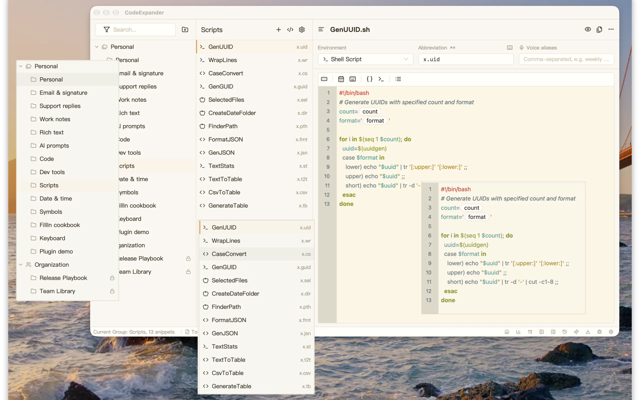Image resolution: width=640 pixels, height=400 pixels.
Task: Click the calendar date icon in editor toolbar
Action: (x=341, y=79)
